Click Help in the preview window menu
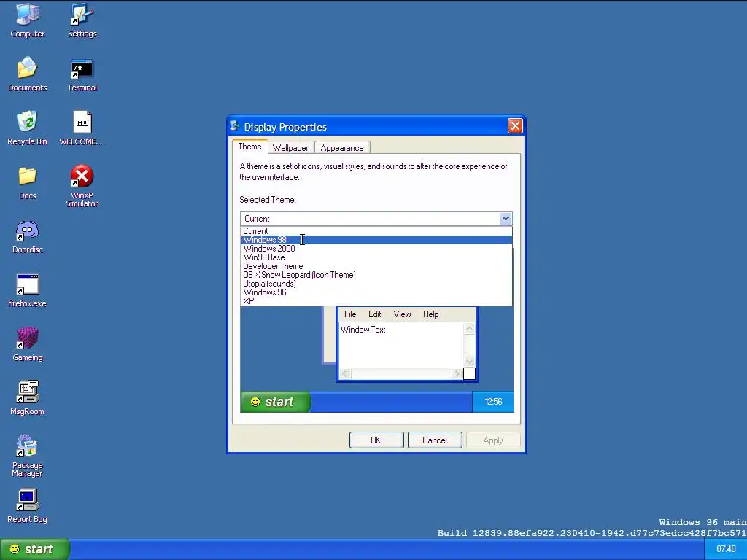747x560 pixels. coord(430,314)
